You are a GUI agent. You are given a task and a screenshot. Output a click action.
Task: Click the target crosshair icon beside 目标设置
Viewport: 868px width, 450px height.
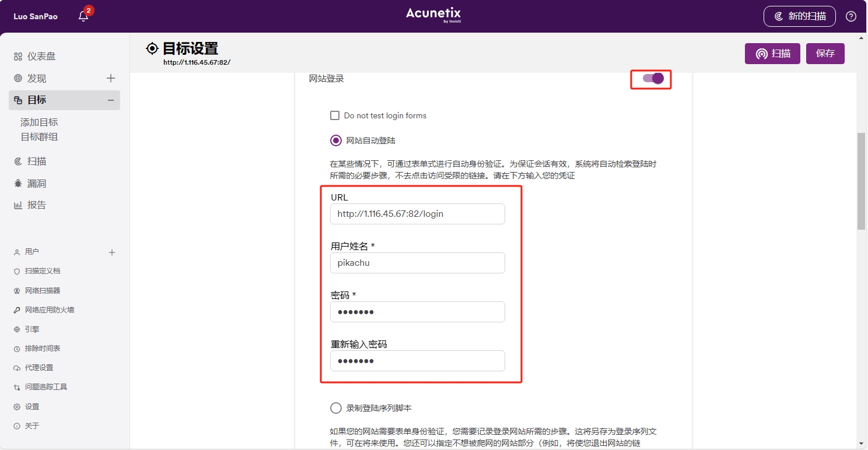152,48
